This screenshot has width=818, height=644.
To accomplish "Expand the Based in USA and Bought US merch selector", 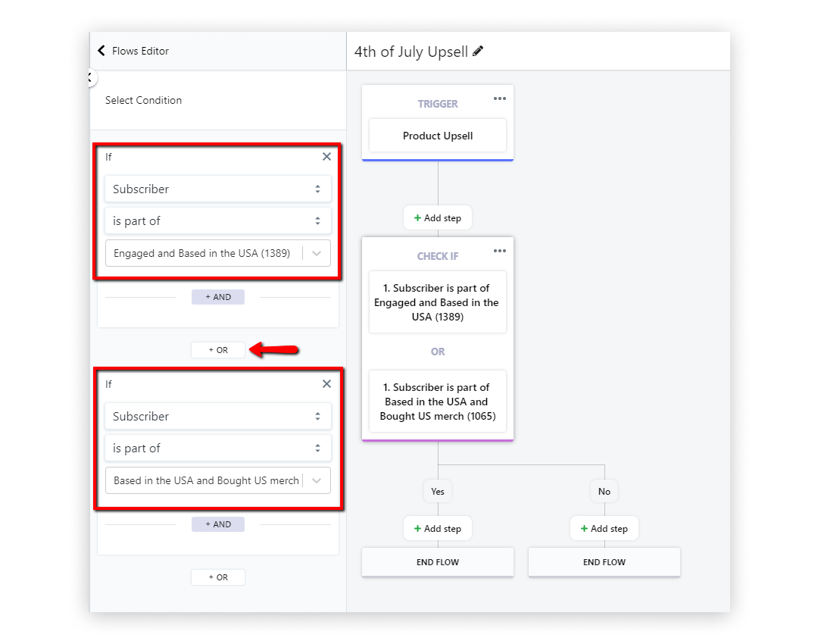I will pos(317,481).
